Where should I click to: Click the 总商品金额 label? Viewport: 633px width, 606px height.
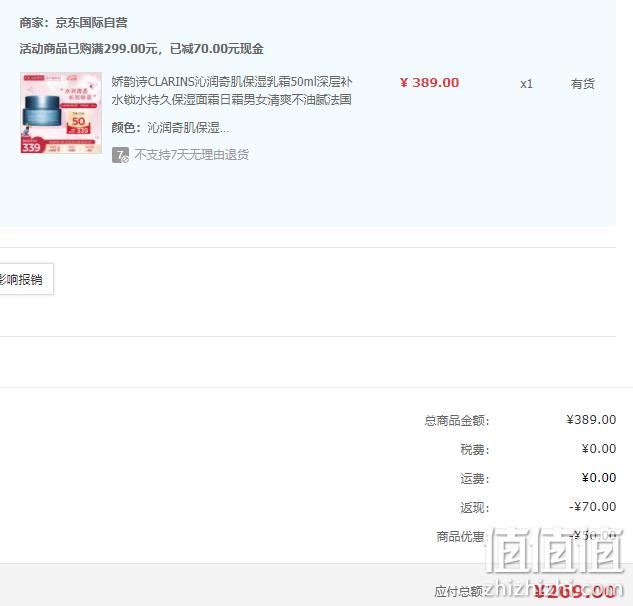point(457,421)
